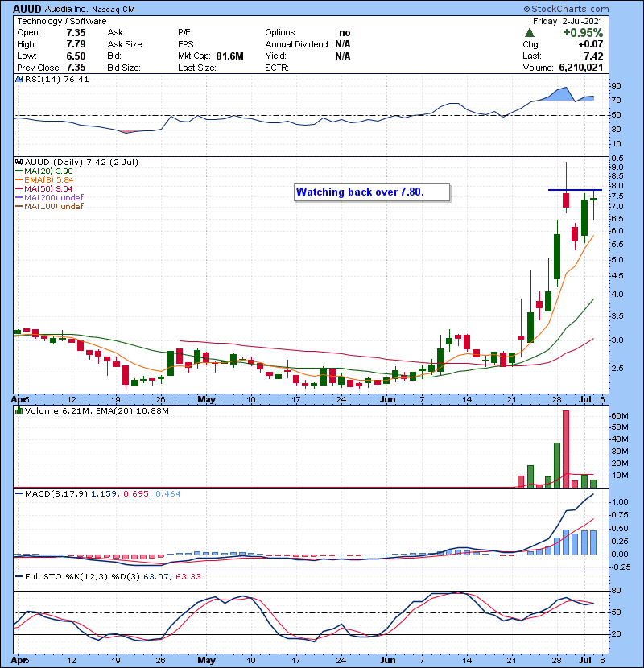644x668 pixels.
Task: Click the Prev Close value 7.35
Action: 76,68
